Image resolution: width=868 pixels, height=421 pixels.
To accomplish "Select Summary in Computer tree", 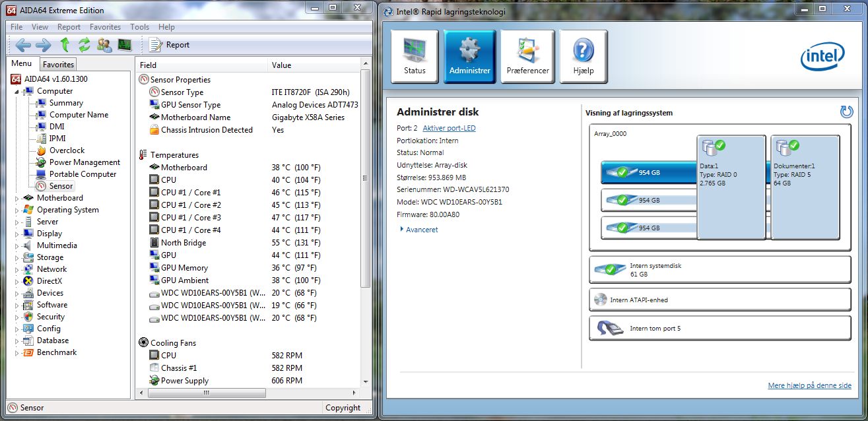I will tap(66, 103).
